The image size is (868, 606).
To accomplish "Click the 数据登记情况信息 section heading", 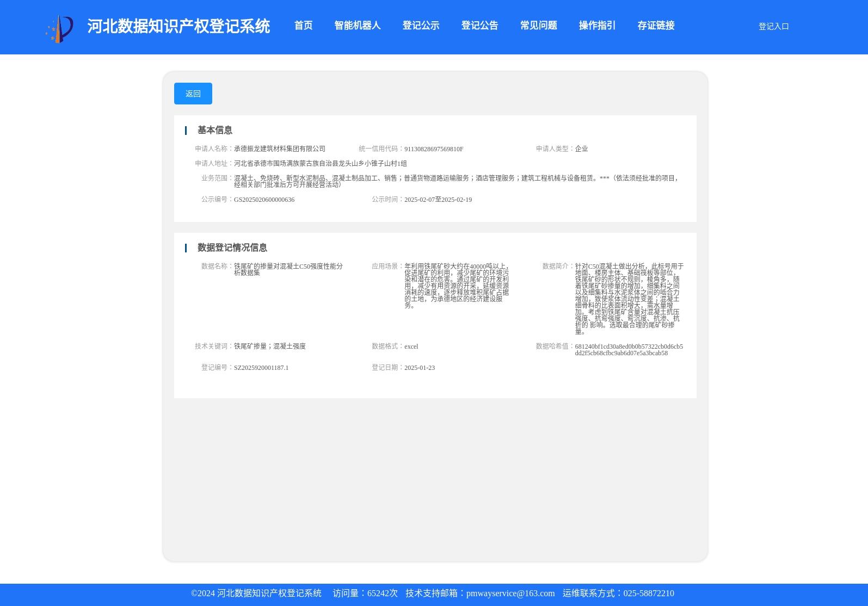I will point(232,248).
